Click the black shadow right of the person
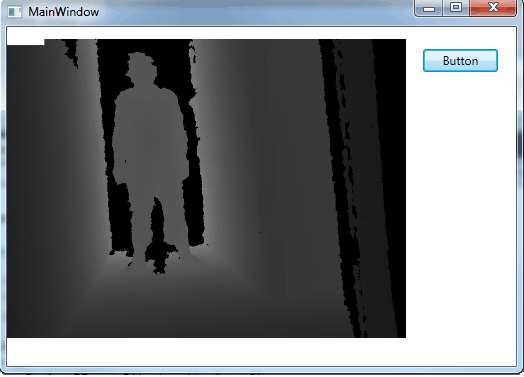This screenshot has width=524, height=377. point(194,207)
